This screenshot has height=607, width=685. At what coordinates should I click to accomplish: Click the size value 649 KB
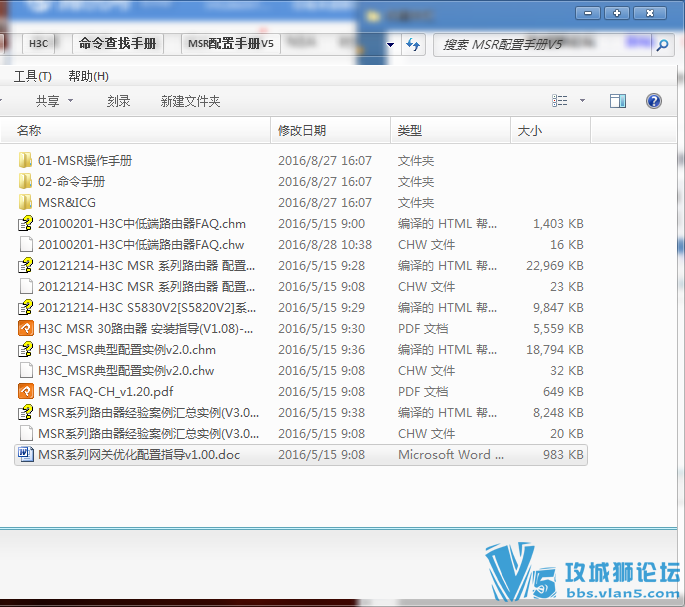(563, 391)
